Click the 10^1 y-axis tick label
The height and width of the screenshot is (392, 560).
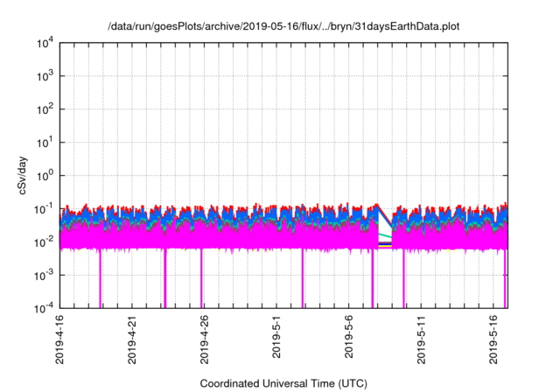tap(45, 143)
